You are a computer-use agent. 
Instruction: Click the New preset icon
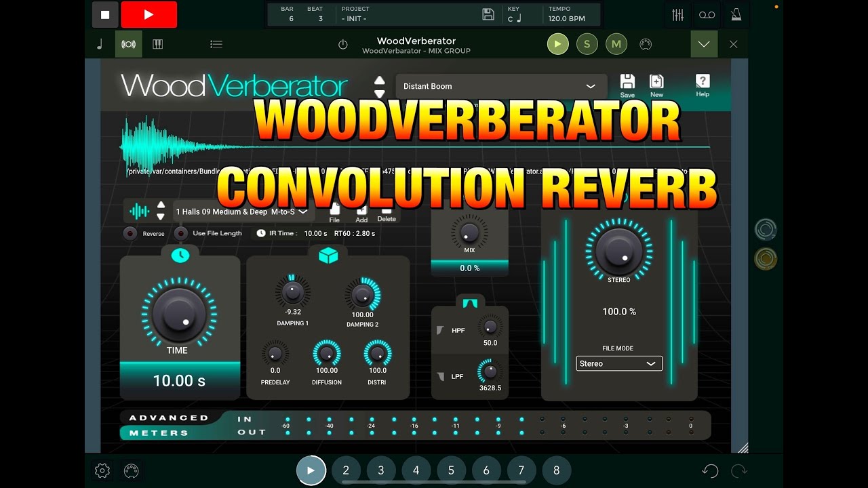point(656,85)
